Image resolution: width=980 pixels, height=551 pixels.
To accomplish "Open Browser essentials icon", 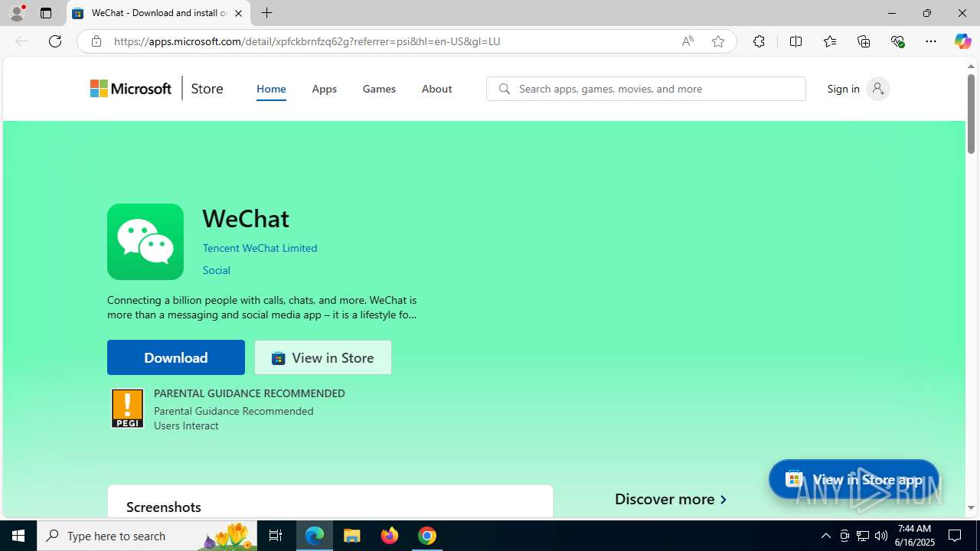I will tap(897, 41).
